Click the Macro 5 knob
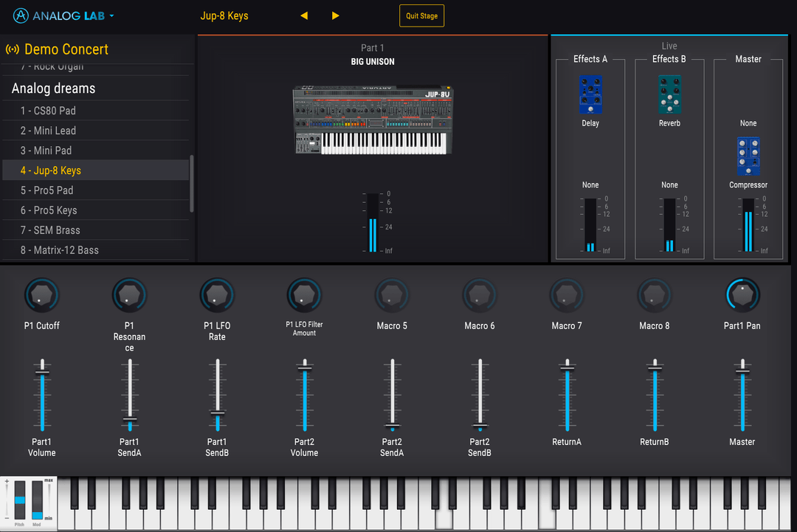 (392, 294)
